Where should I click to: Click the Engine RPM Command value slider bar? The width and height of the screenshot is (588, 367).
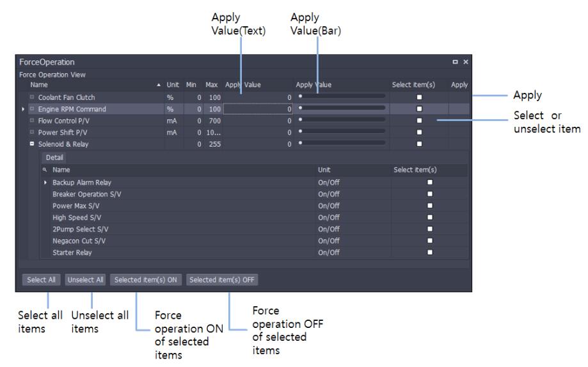coord(342,108)
